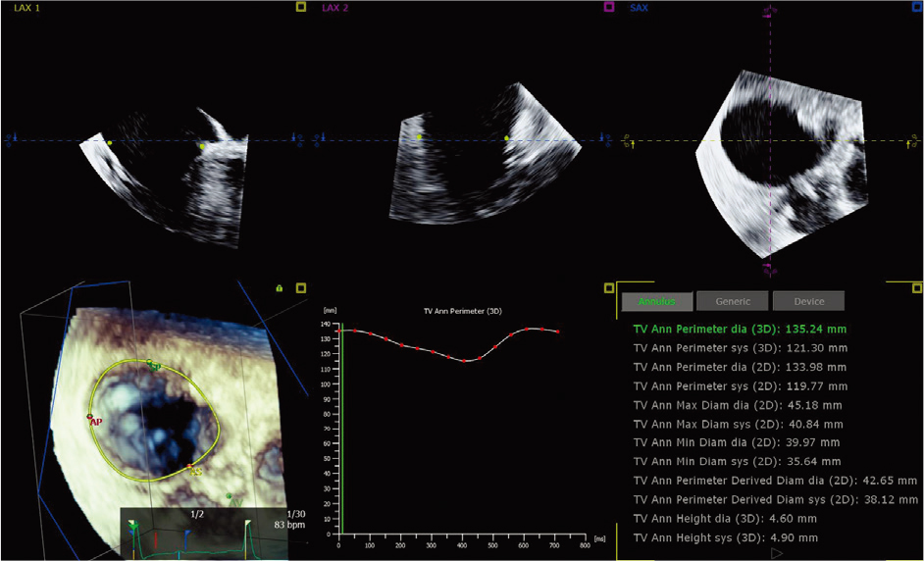The height and width of the screenshot is (561, 924).
Task: Select TV Ann Max Diam dia (2D) measurement
Action: (738, 405)
